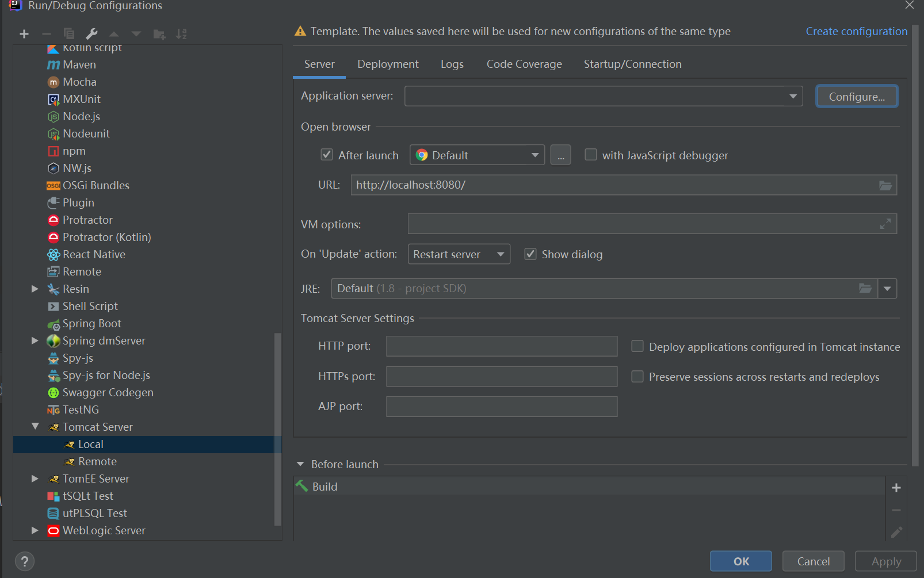Enable Preserve sessions across restarts and redeploys

[637, 376]
